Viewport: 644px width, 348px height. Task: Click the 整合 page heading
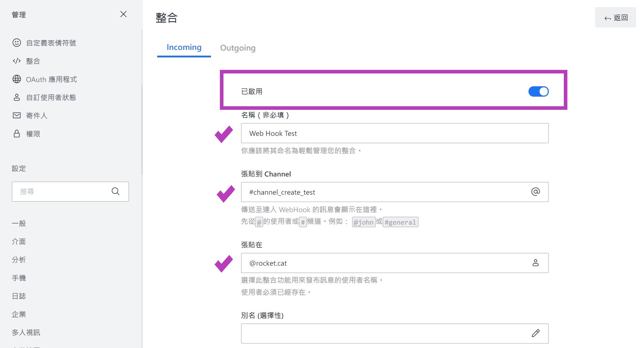pyautogui.click(x=166, y=18)
